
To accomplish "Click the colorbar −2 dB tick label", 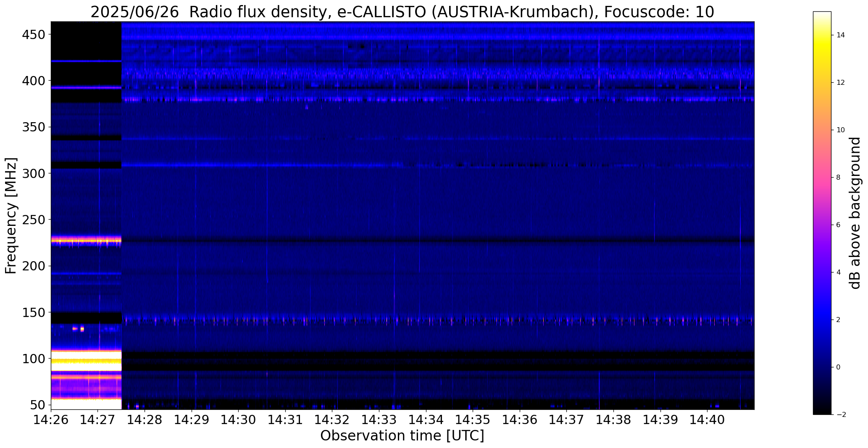I will [841, 414].
